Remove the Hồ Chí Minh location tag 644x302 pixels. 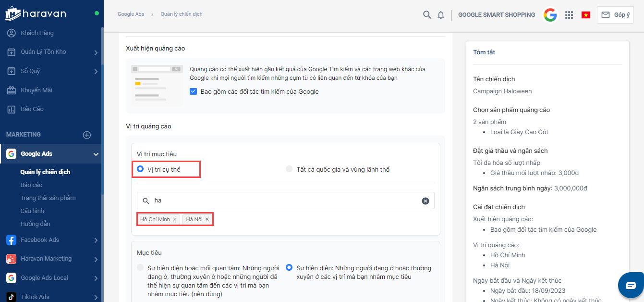pyautogui.click(x=175, y=219)
